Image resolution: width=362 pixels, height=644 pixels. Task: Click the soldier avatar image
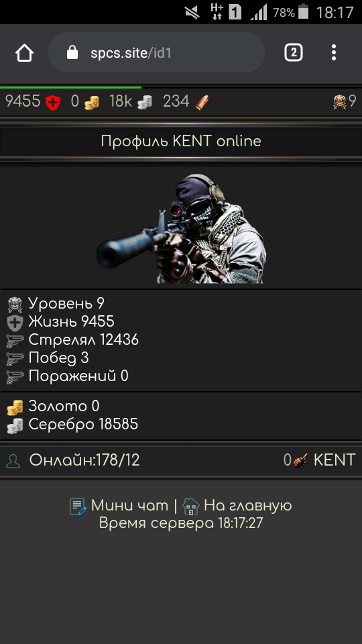pos(182,228)
